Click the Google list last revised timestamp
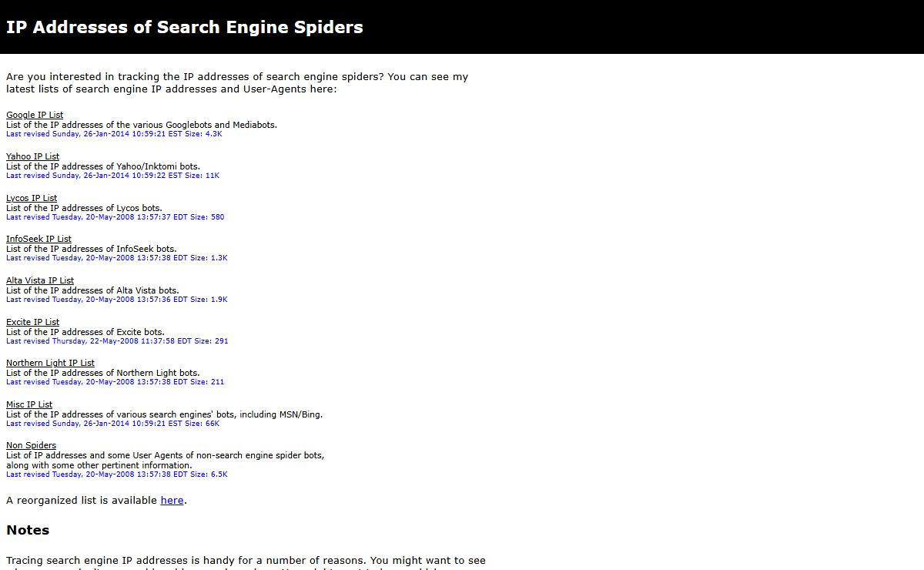The image size is (924, 570). point(114,134)
